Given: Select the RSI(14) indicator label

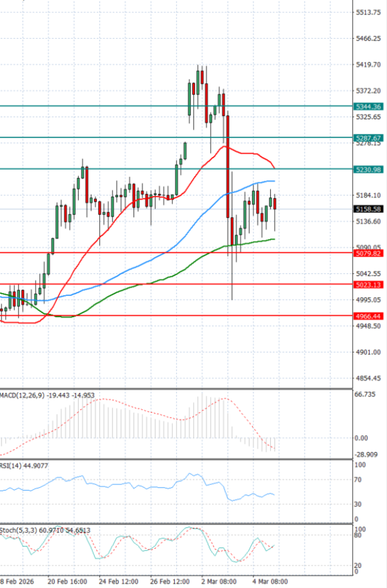Looking at the screenshot, I should pos(9,465).
